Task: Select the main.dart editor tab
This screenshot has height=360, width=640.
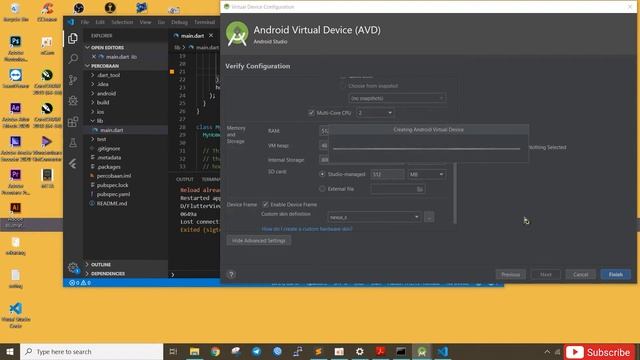Action: [193, 36]
